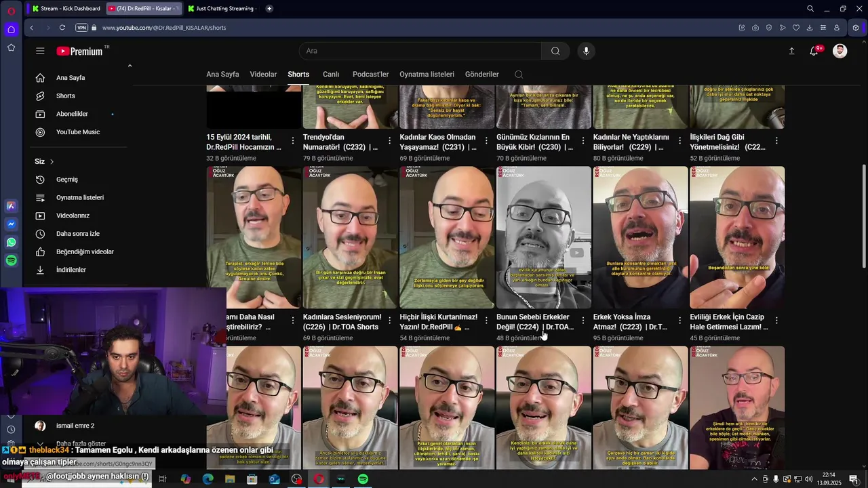Click the YouTube search magnifier button
Image resolution: width=868 pixels, height=488 pixels.
[555, 51]
